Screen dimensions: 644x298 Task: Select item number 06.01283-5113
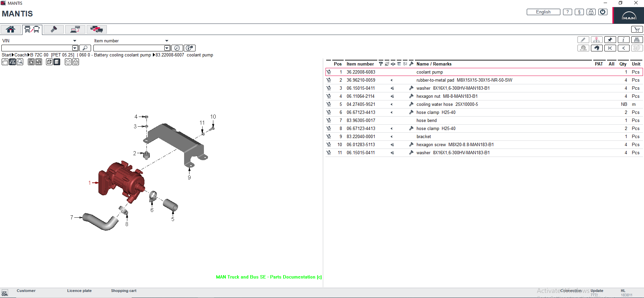[x=361, y=144]
